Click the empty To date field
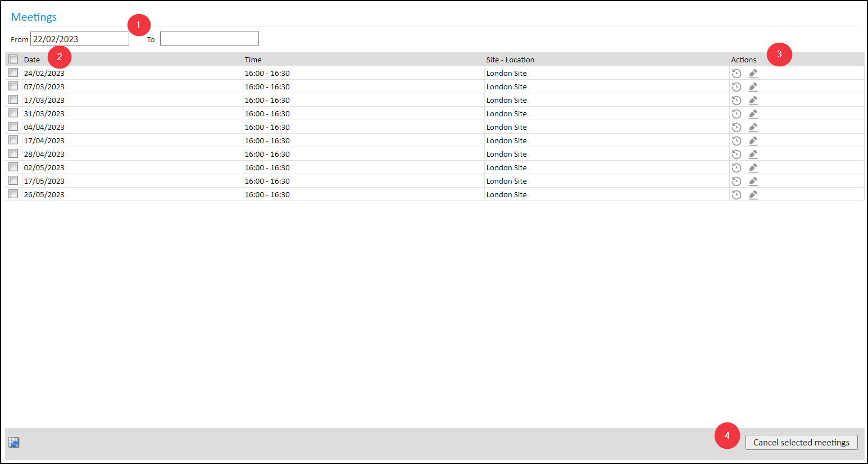868x464 pixels. click(209, 39)
